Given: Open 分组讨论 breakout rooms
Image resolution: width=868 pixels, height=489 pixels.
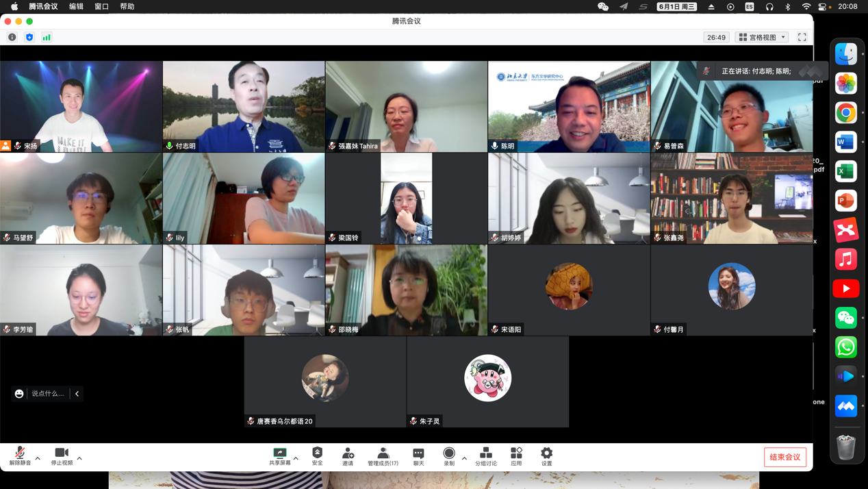Looking at the screenshot, I should (486, 456).
